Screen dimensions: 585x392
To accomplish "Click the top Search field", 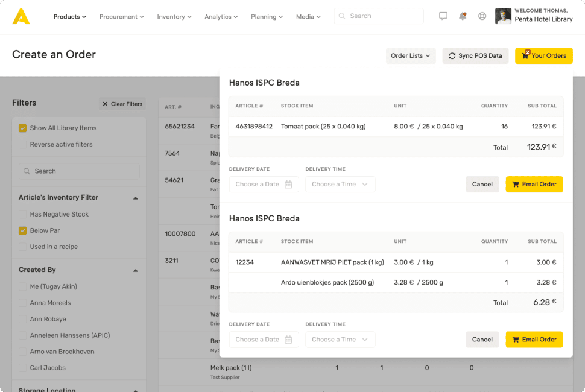I will tap(379, 16).
